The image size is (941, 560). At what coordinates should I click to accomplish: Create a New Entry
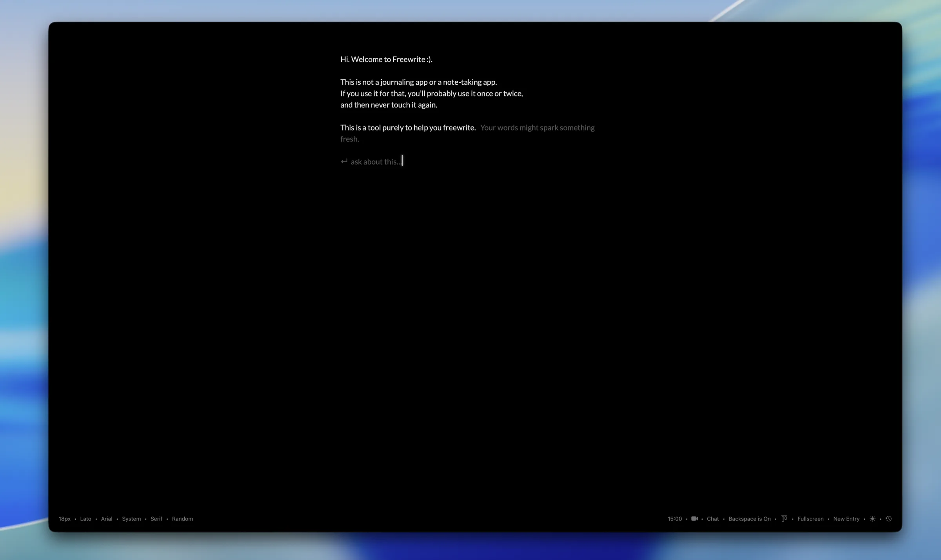(x=846, y=518)
